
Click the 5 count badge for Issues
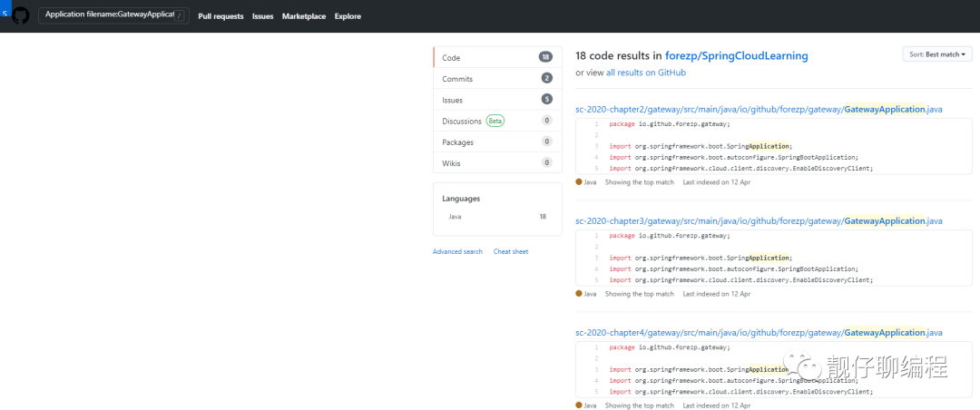pyautogui.click(x=547, y=100)
